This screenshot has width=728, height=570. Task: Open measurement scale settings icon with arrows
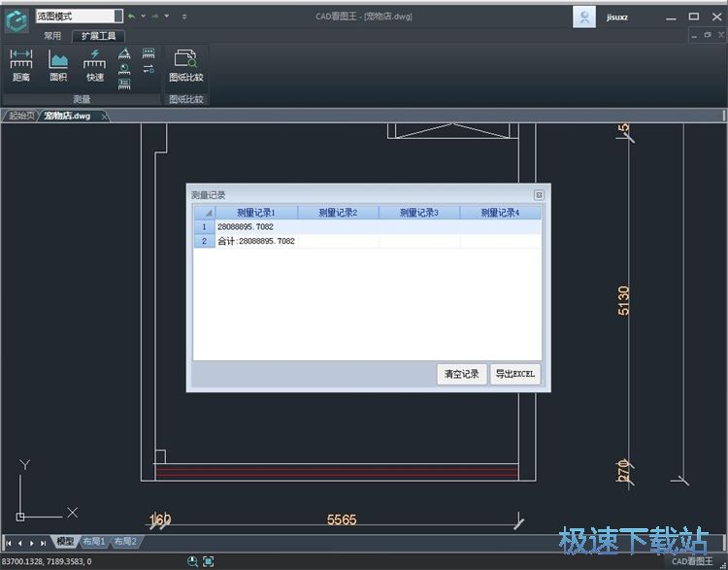[x=149, y=69]
